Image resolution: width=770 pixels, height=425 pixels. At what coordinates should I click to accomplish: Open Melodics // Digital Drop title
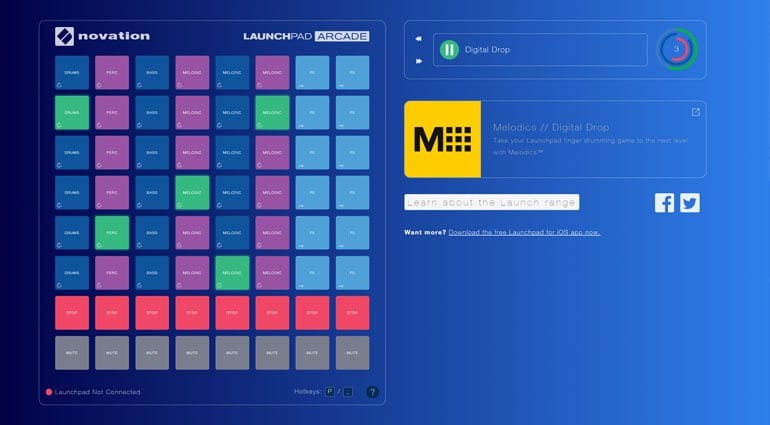point(551,127)
